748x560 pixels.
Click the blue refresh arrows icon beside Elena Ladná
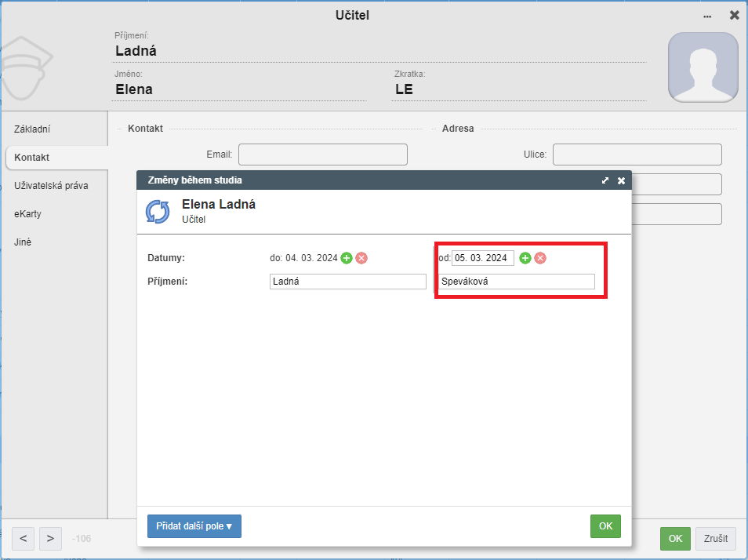click(158, 212)
